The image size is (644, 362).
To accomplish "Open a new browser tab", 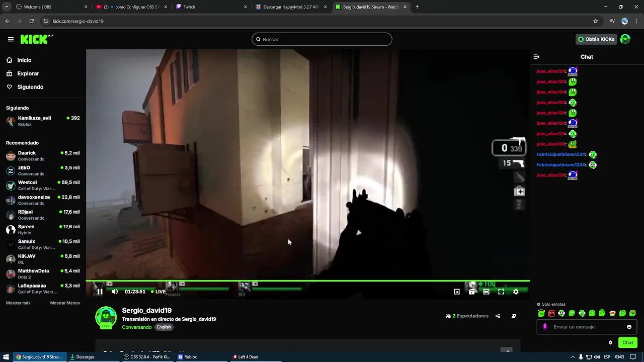I will tap(417, 7).
